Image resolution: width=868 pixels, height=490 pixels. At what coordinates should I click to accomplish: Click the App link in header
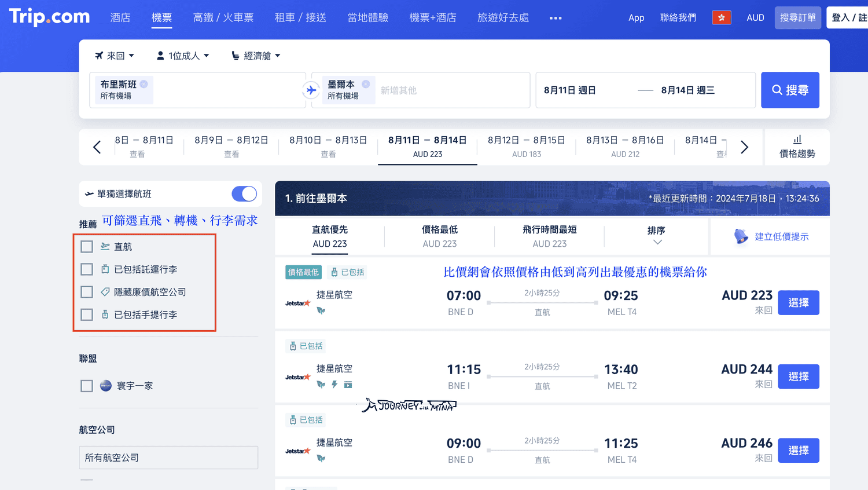coord(637,18)
